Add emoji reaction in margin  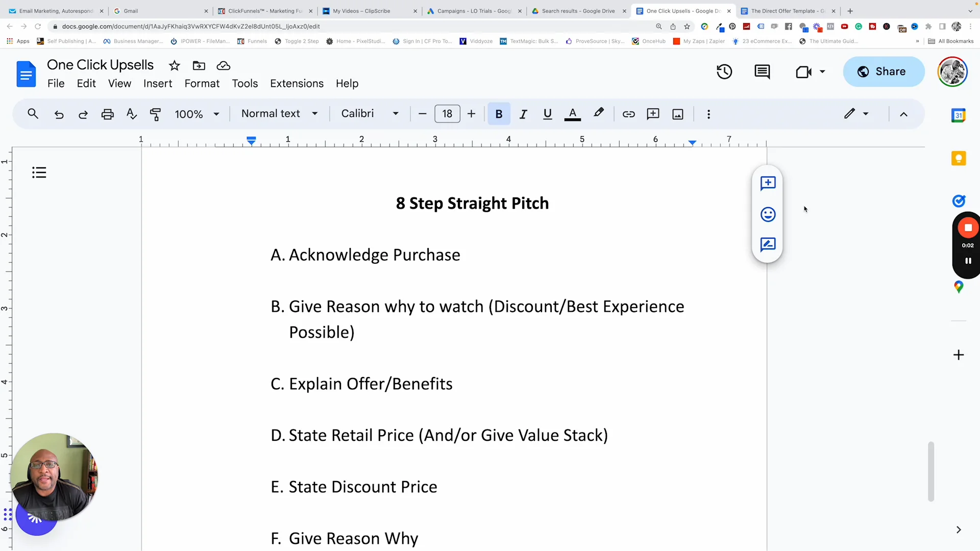pyautogui.click(x=768, y=214)
